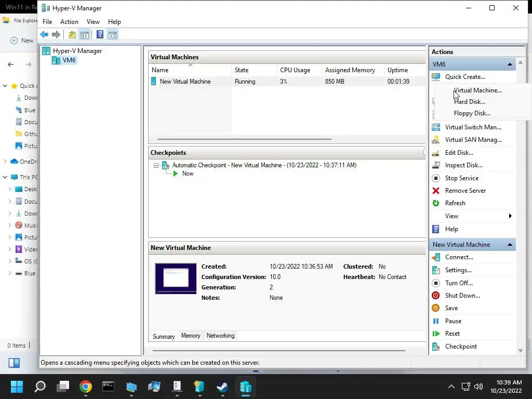Click the green Reset icon

tap(436, 334)
